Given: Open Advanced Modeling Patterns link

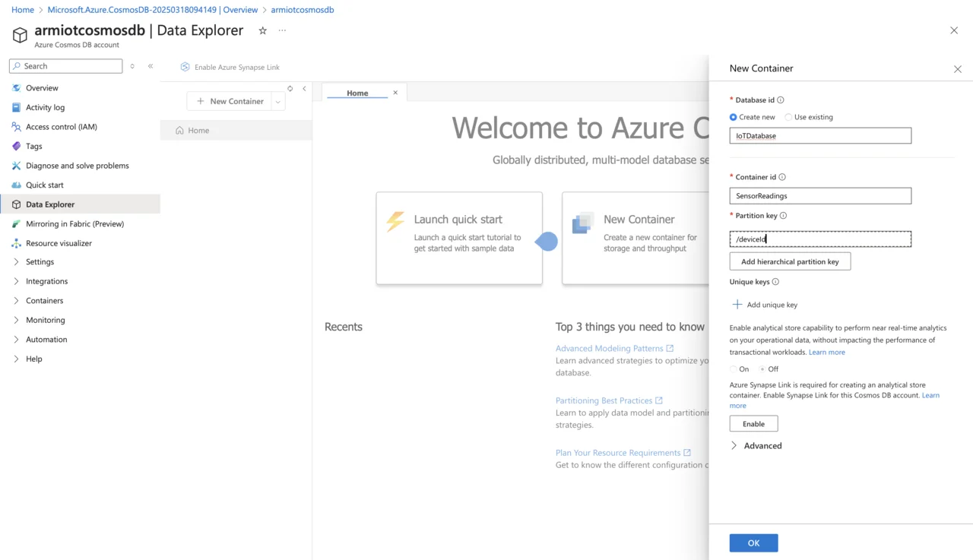Looking at the screenshot, I should tap(609, 349).
